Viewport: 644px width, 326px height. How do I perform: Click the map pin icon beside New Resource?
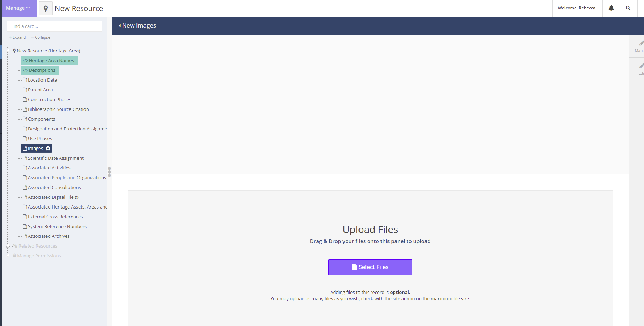click(x=45, y=8)
